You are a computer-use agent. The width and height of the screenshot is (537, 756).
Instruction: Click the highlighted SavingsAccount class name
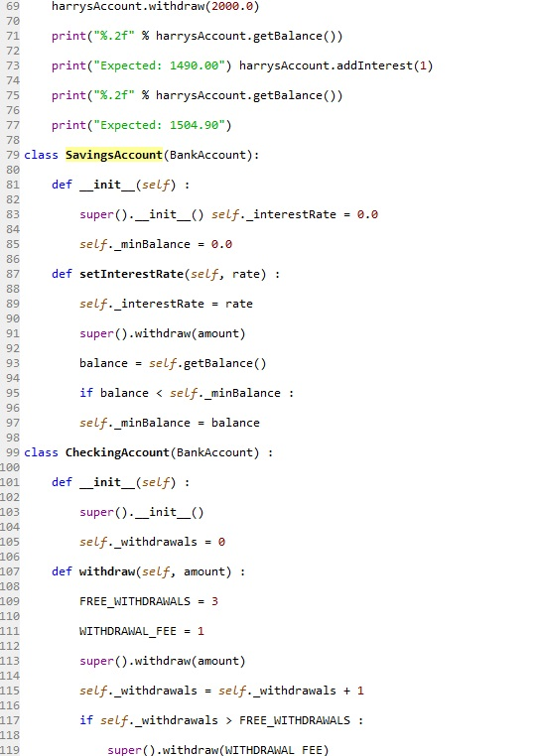[114, 155]
